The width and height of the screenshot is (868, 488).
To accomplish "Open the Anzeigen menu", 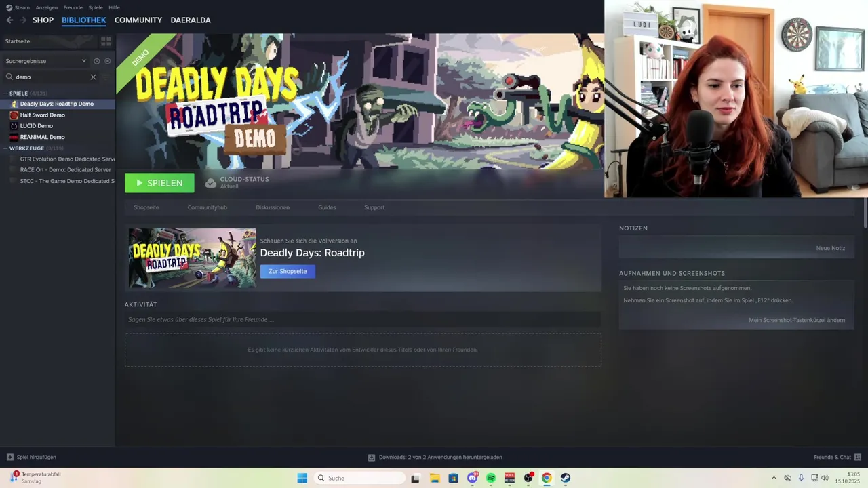I will (47, 7).
